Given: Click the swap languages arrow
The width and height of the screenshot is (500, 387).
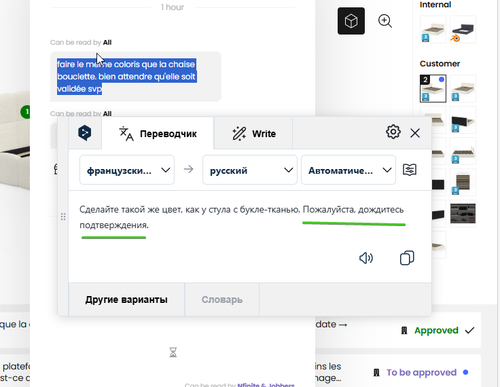Looking at the screenshot, I should (188, 169).
